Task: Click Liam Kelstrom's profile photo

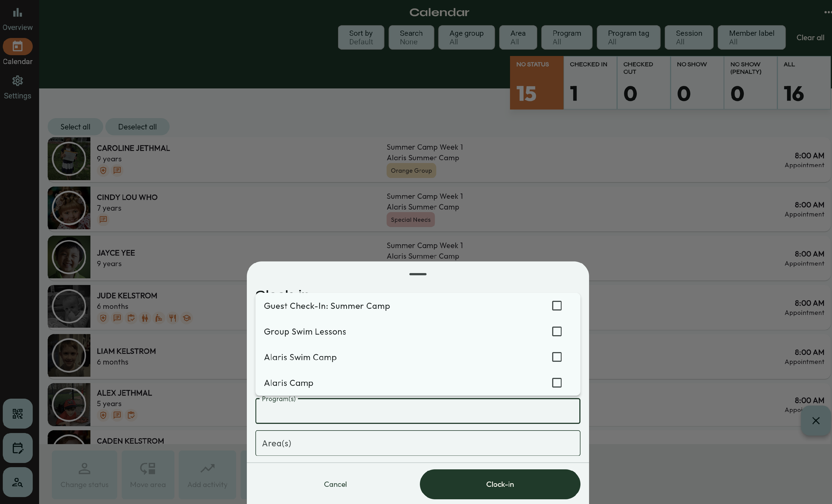Action: 69,355
